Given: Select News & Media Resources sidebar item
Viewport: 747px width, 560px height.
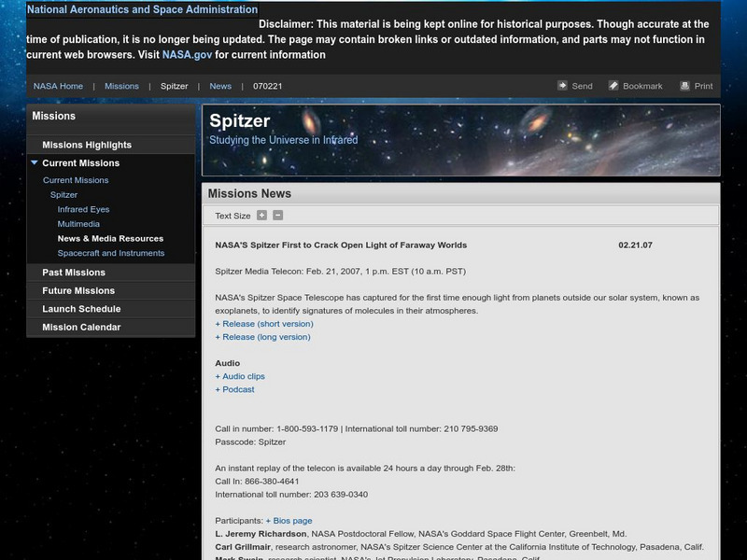Looking at the screenshot, I should coord(110,239).
